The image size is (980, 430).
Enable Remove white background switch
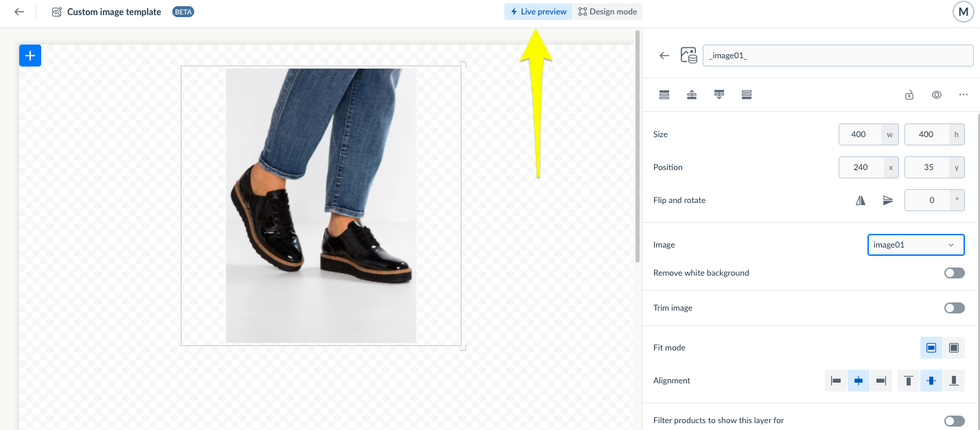point(954,273)
